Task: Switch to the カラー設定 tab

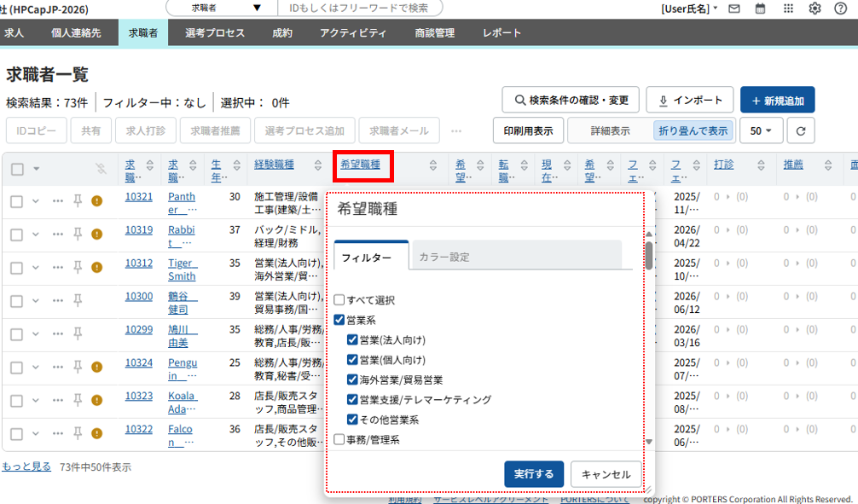Action: pyautogui.click(x=443, y=257)
